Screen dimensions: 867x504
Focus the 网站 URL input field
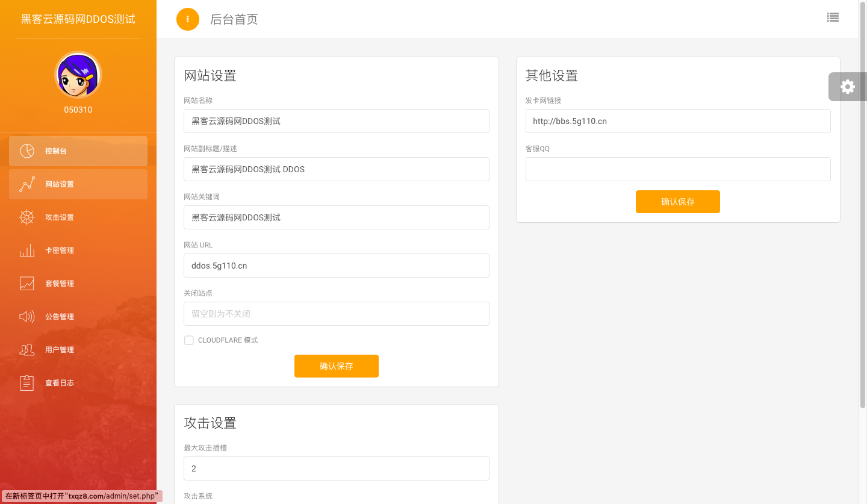pos(337,266)
